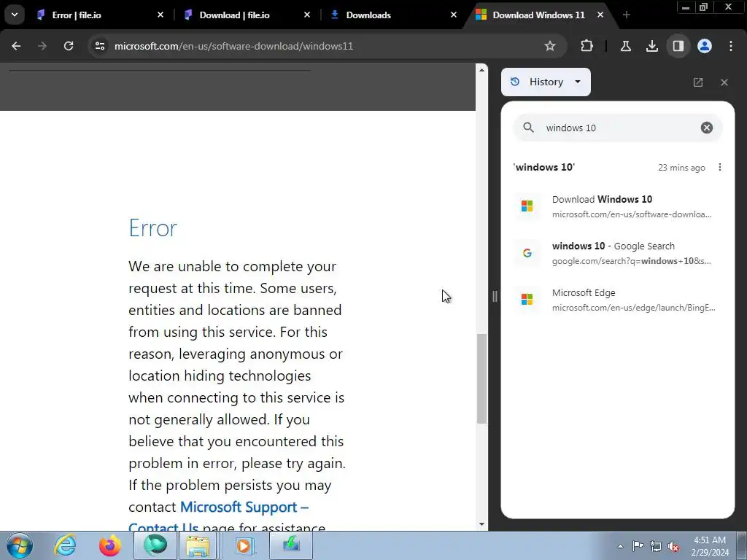The height and width of the screenshot is (560, 747).
Task: Click the page vertical scrollbar thumb
Action: [481, 378]
